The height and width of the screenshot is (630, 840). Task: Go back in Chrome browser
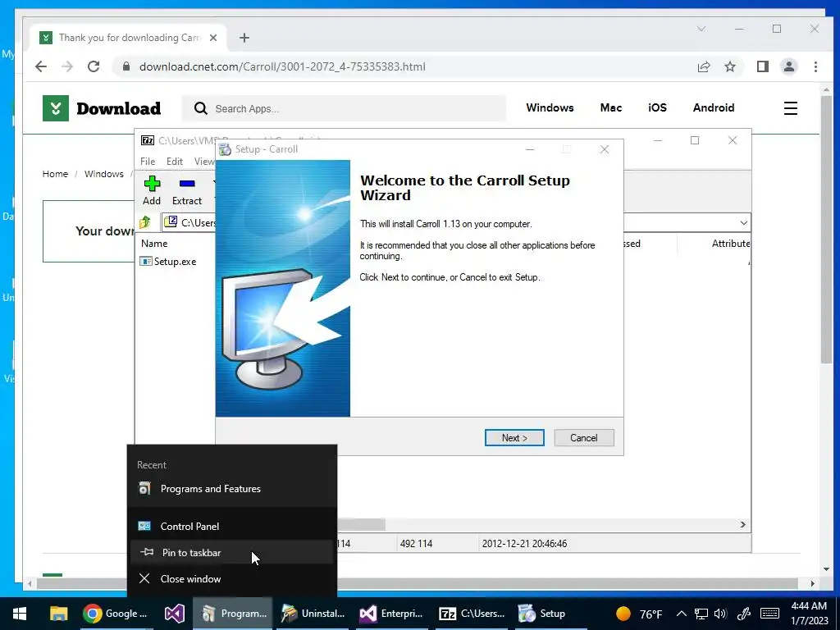(41, 66)
